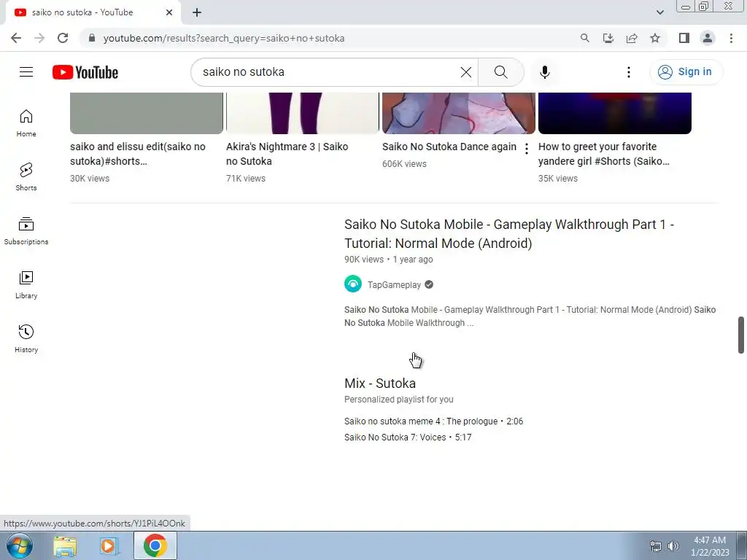This screenshot has width=747, height=560.
Task: Click the taskbar clock showing 4:47 AM
Action: tap(710, 546)
